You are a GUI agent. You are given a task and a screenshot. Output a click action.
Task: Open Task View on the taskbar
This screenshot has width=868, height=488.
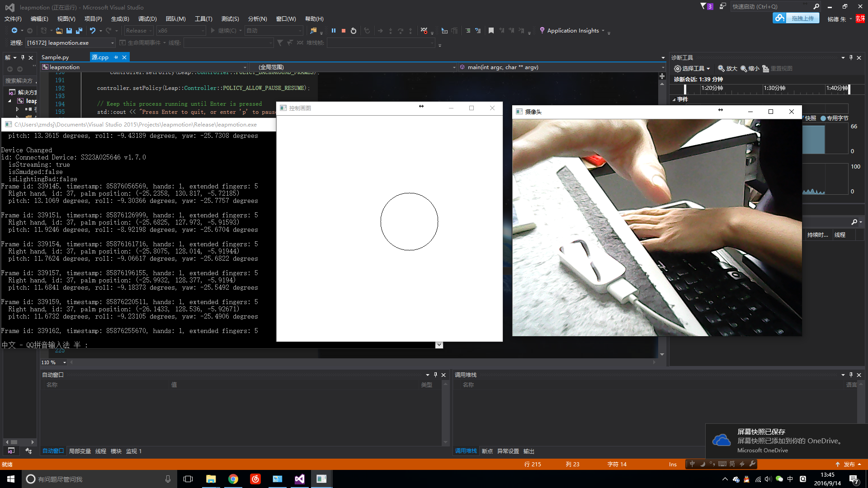(188, 479)
